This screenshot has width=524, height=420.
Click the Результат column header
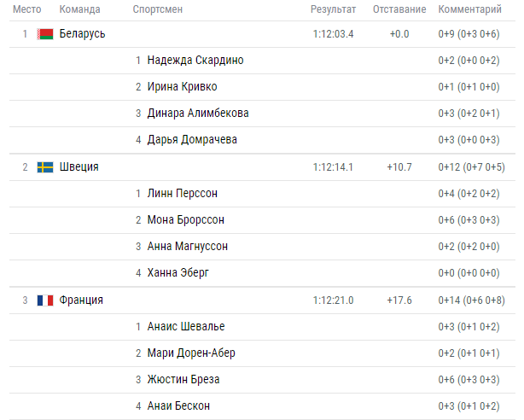[333, 9]
